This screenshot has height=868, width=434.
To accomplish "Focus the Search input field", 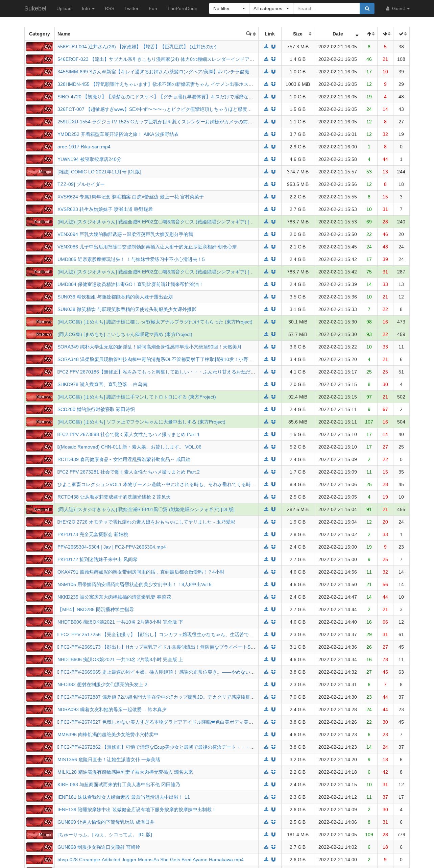I will click(x=326, y=8).
